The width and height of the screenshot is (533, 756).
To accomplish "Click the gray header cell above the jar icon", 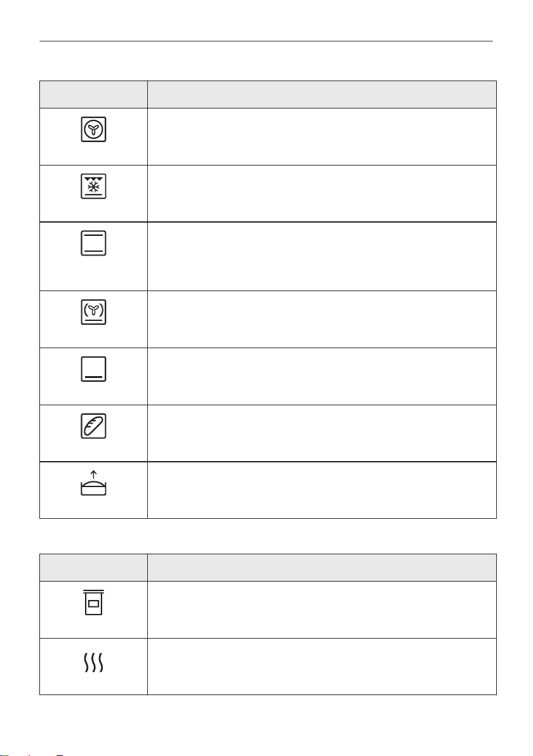I will click(93, 568).
